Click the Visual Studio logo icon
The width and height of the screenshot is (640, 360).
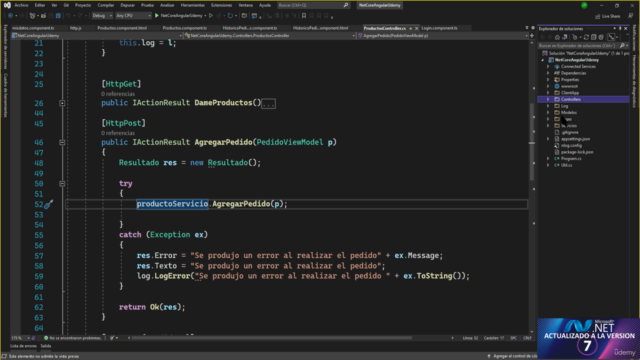(7, 5)
